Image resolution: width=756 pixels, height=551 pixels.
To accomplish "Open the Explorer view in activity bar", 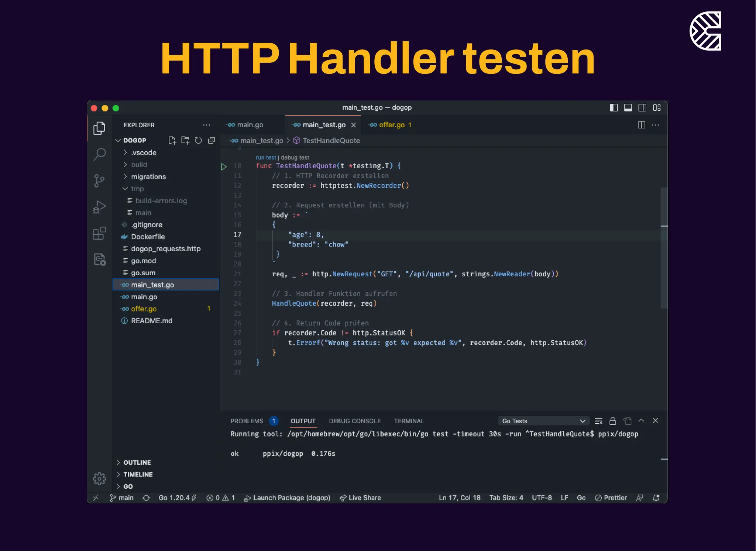I will coord(99,128).
